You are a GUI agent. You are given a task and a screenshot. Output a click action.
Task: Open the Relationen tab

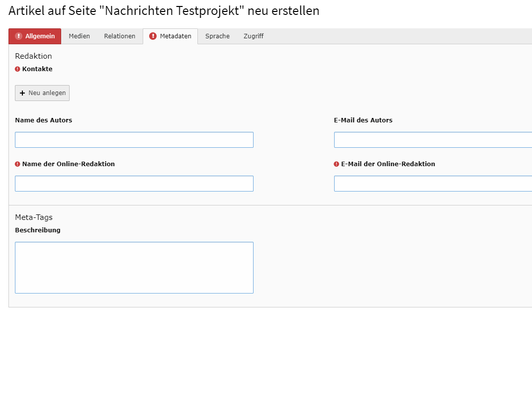119,36
